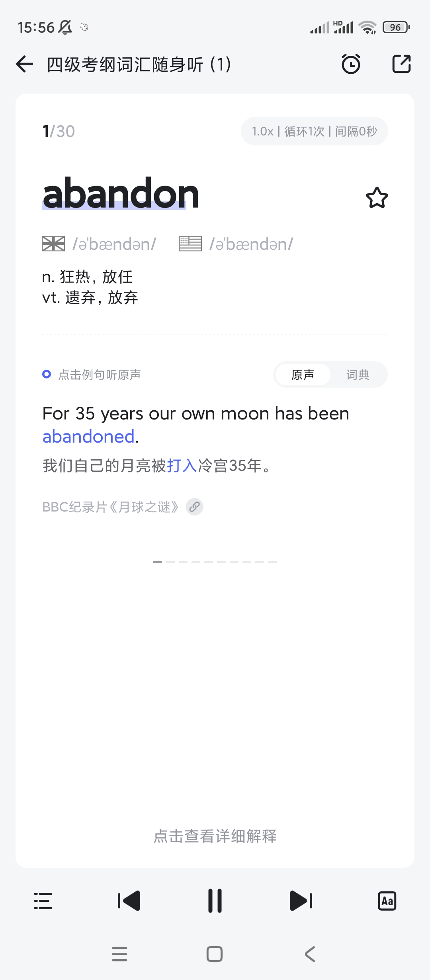Switch to the 词典 tab
The height and width of the screenshot is (980, 430).
(358, 374)
